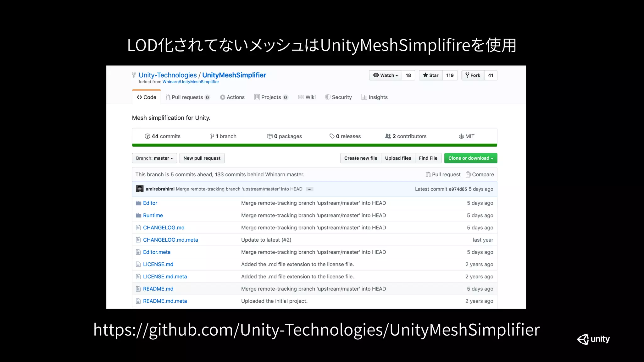This screenshot has height=362, width=644.
Task: Click the fork count 41
Action: point(491,75)
